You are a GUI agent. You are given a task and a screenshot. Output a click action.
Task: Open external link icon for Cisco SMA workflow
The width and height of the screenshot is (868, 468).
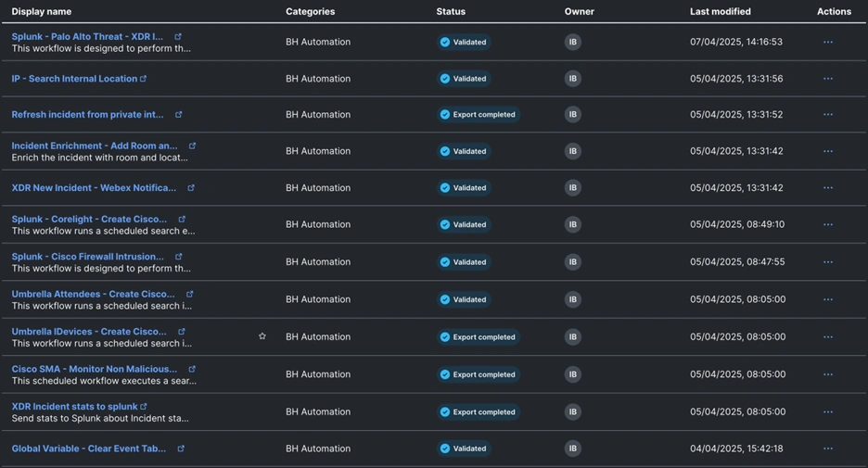[x=192, y=369]
